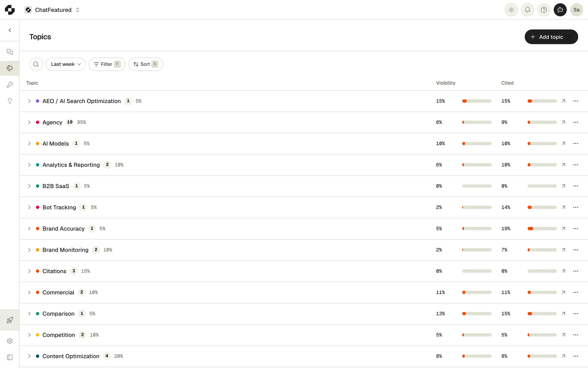Open arrow link for Brand Accuracy row
Viewport: 588px width, 368px height.
coord(563,229)
